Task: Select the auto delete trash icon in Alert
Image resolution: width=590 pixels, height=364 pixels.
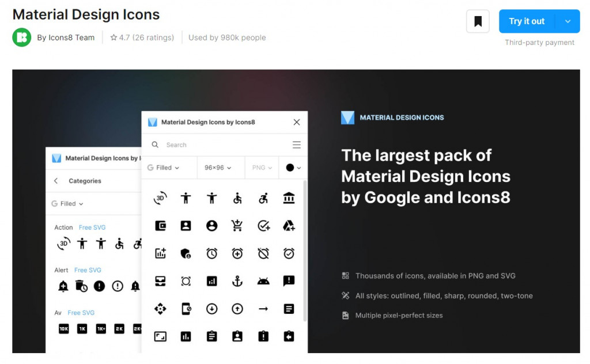Action: (81, 286)
